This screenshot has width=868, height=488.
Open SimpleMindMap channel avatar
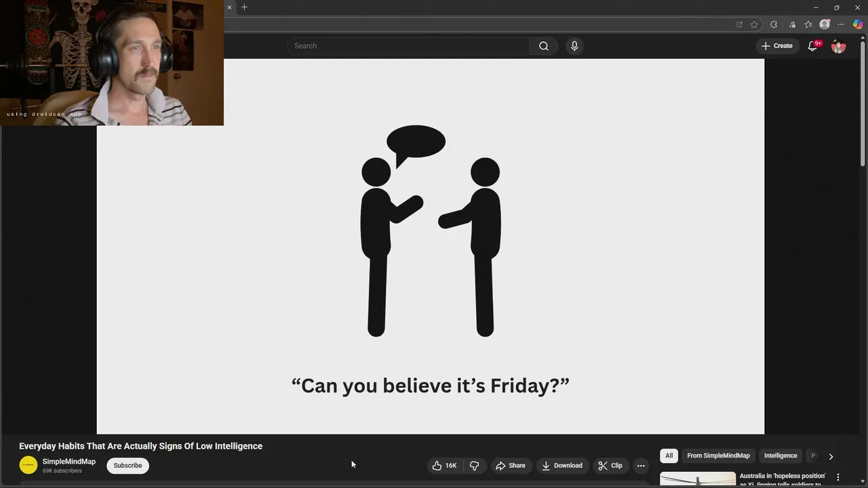click(x=28, y=465)
